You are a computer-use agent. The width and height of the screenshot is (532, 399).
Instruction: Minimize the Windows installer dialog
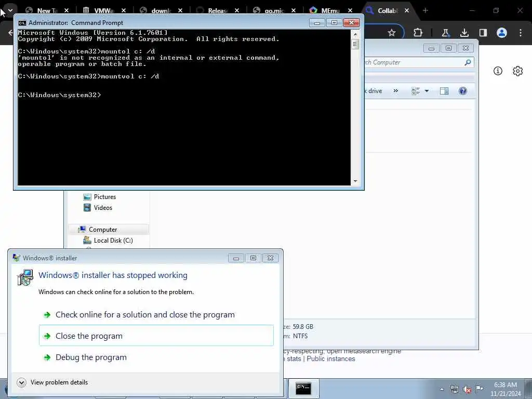tap(236, 258)
